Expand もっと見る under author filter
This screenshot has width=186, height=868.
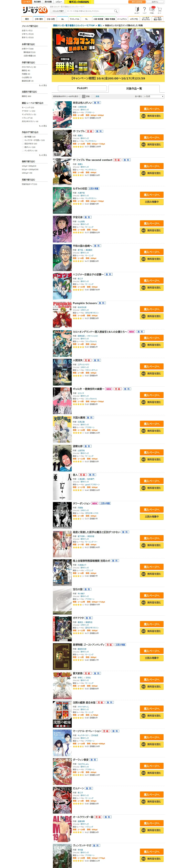coord(43,85)
